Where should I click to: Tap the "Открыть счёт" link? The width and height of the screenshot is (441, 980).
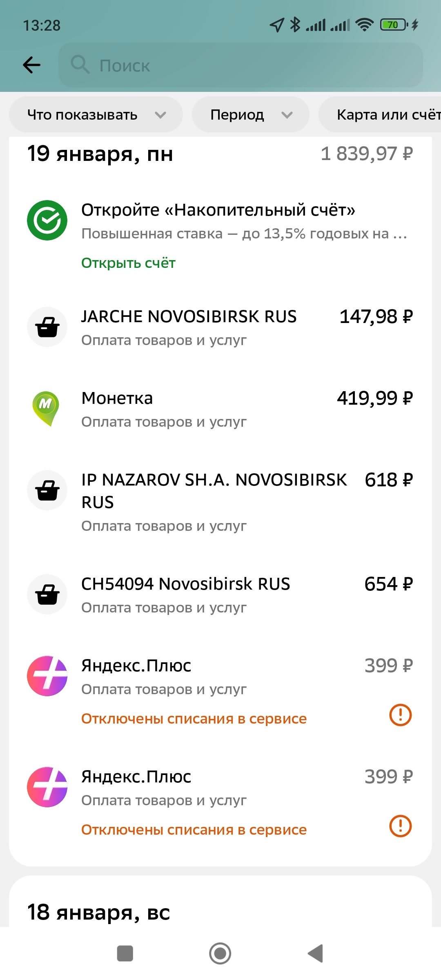(x=128, y=263)
